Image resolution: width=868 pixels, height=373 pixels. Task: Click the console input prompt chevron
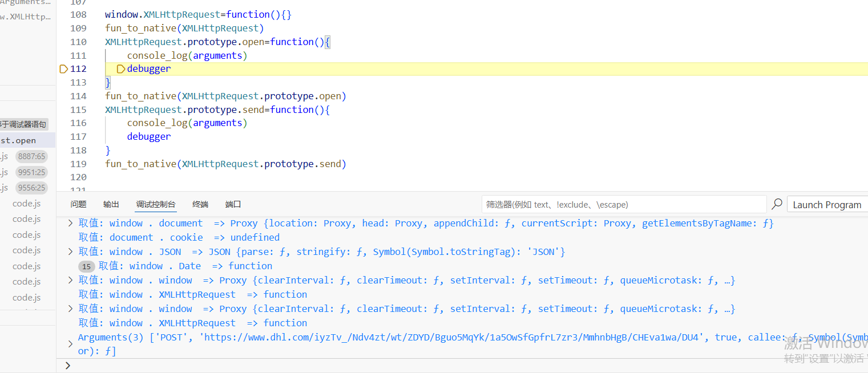click(68, 366)
